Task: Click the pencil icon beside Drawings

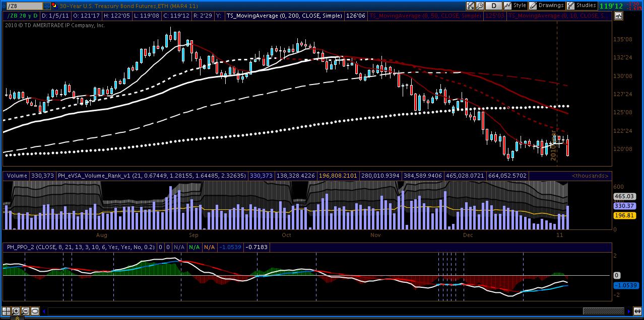Action: (533, 6)
